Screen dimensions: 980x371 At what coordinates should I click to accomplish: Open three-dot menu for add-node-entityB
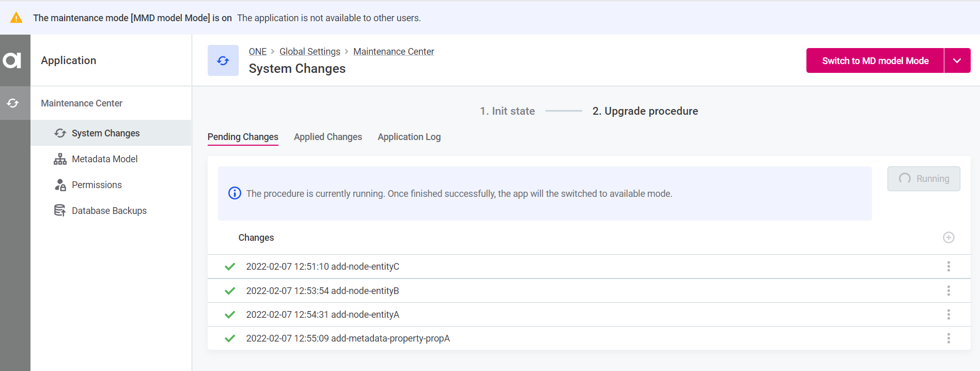[948, 291]
